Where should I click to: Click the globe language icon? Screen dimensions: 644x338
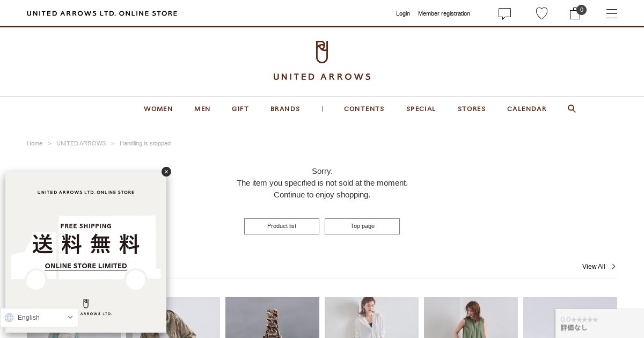click(9, 318)
